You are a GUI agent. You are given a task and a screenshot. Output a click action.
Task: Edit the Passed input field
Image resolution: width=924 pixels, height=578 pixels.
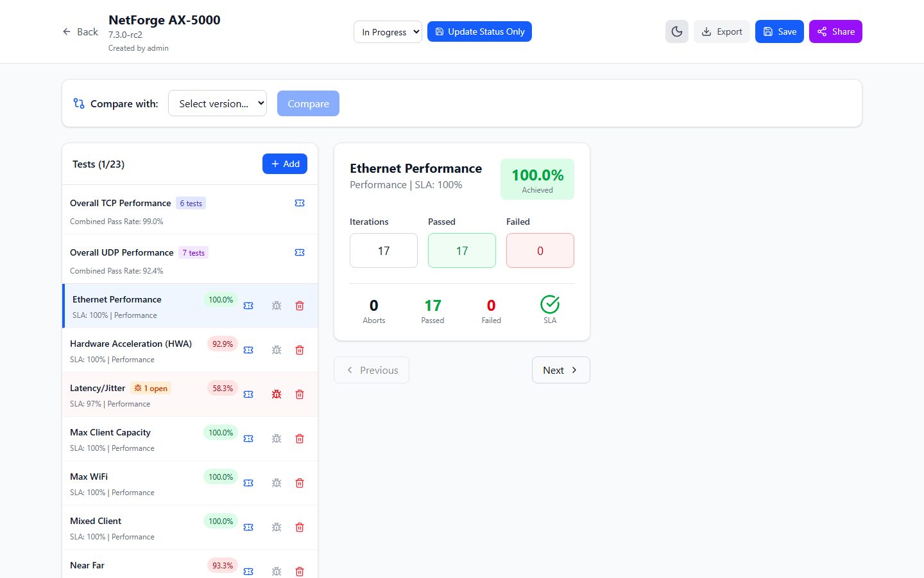coord(462,250)
